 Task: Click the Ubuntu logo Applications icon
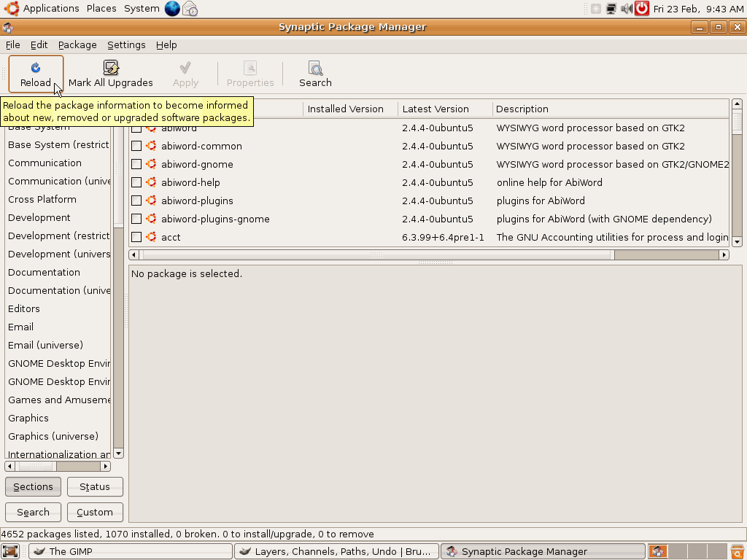point(12,9)
